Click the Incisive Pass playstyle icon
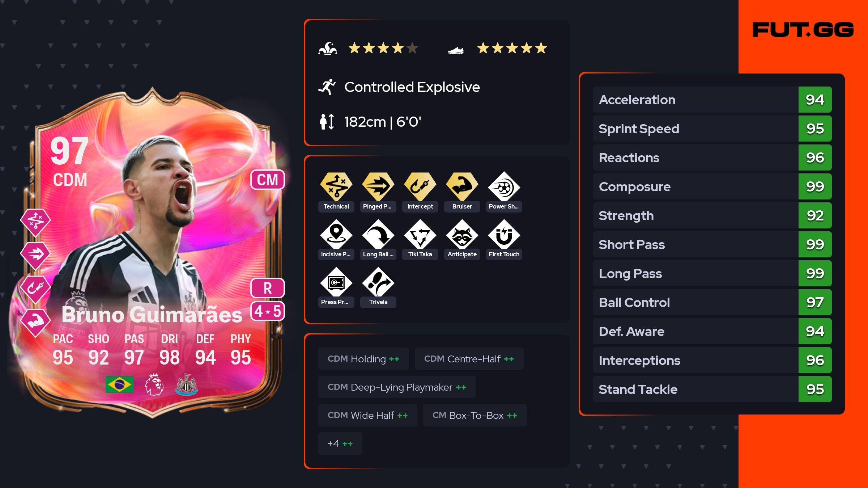868x488 pixels. coord(336,235)
